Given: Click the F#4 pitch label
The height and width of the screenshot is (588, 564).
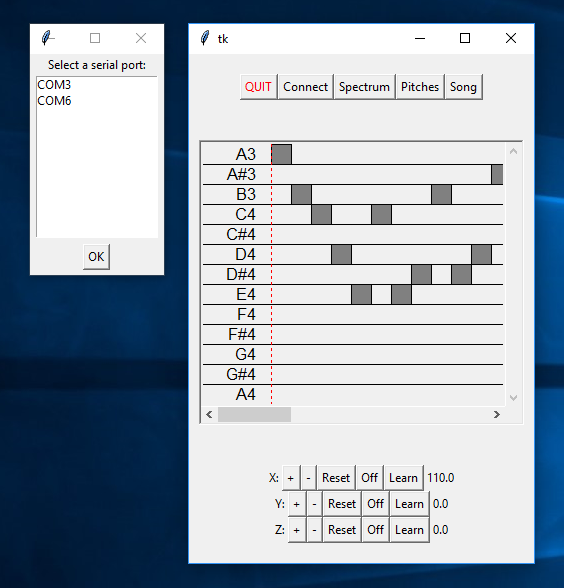Looking at the screenshot, I should click(x=242, y=334).
